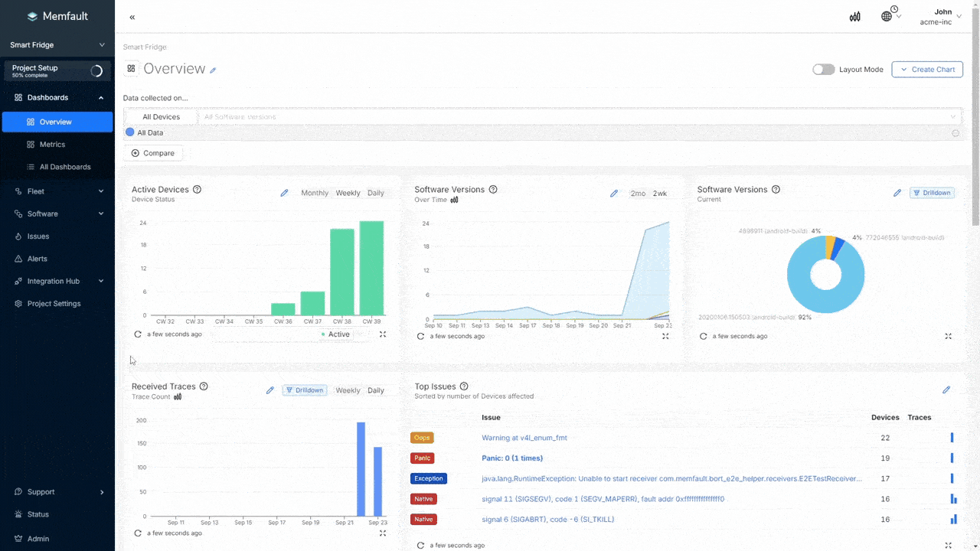Click the pencil icon beside Overview title

213,70
